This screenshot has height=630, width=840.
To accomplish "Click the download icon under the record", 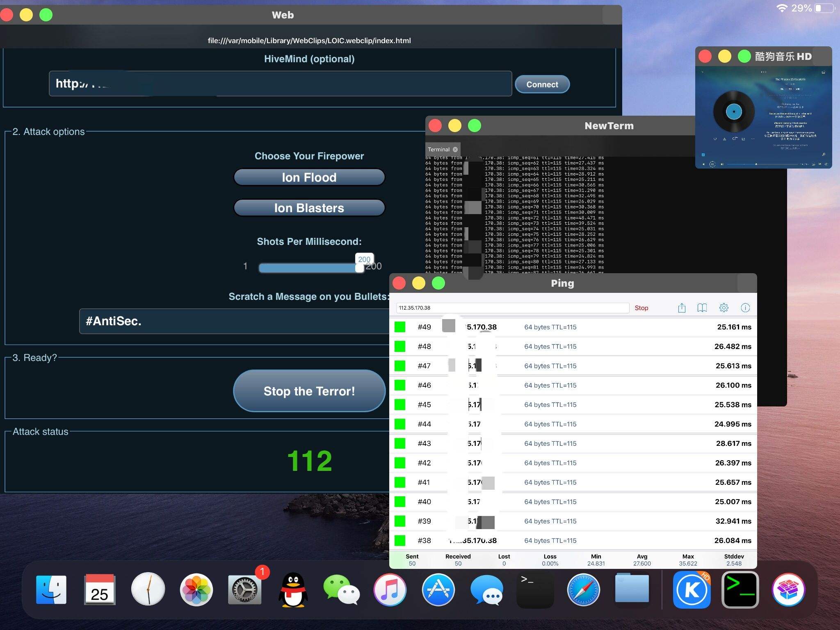I will (724, 139).
